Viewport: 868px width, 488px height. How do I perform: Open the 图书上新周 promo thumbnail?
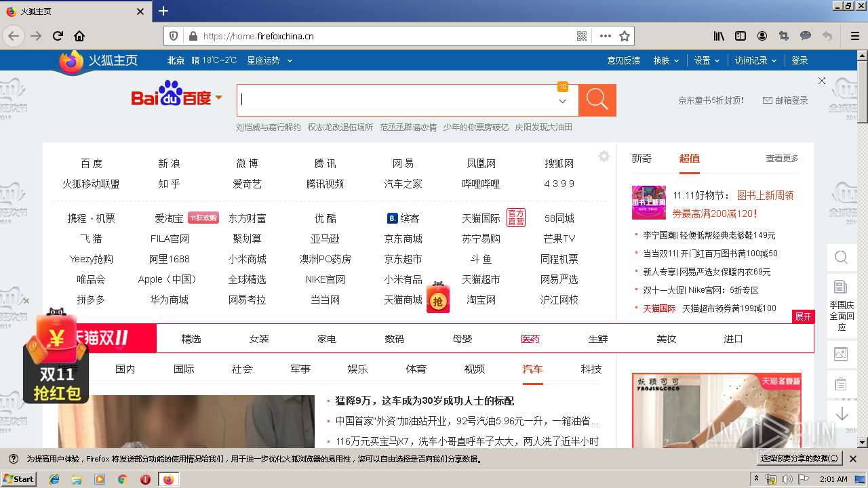pos(649,203)
